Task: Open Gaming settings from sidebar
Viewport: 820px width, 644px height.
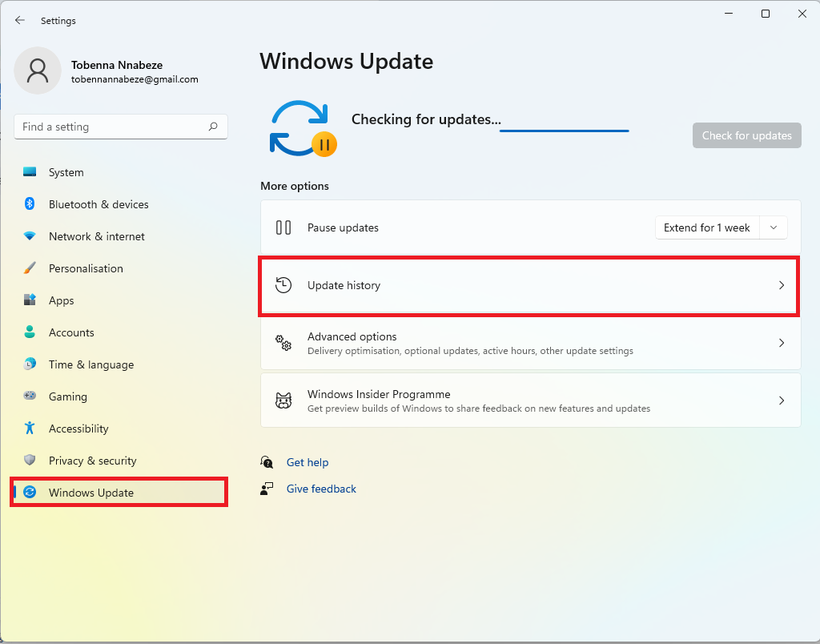Action: point(67,396)
